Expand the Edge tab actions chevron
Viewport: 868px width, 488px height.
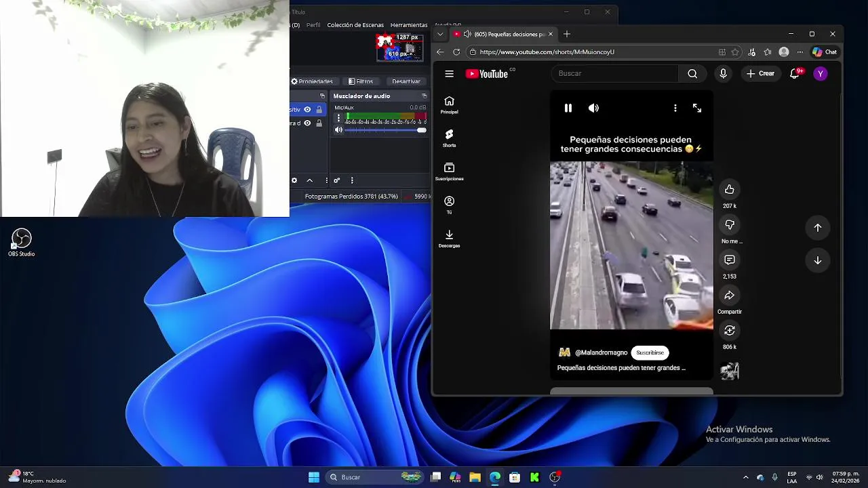(x=440, y=34)
